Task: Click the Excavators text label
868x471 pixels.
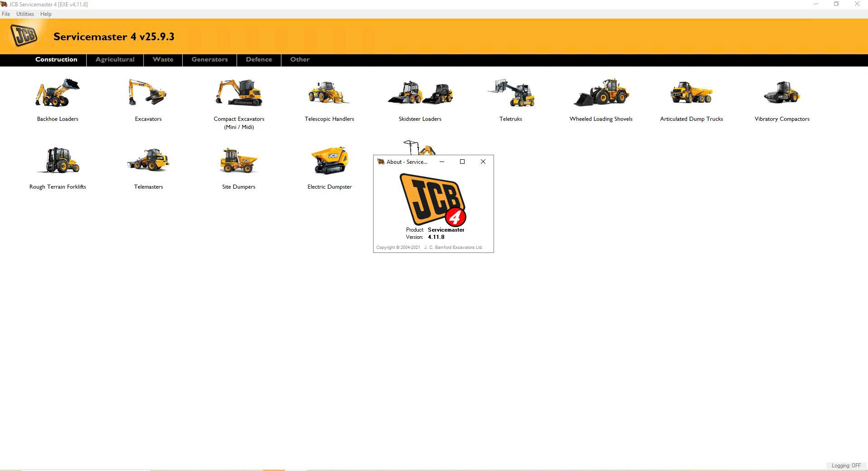Action: pos(148,119)
